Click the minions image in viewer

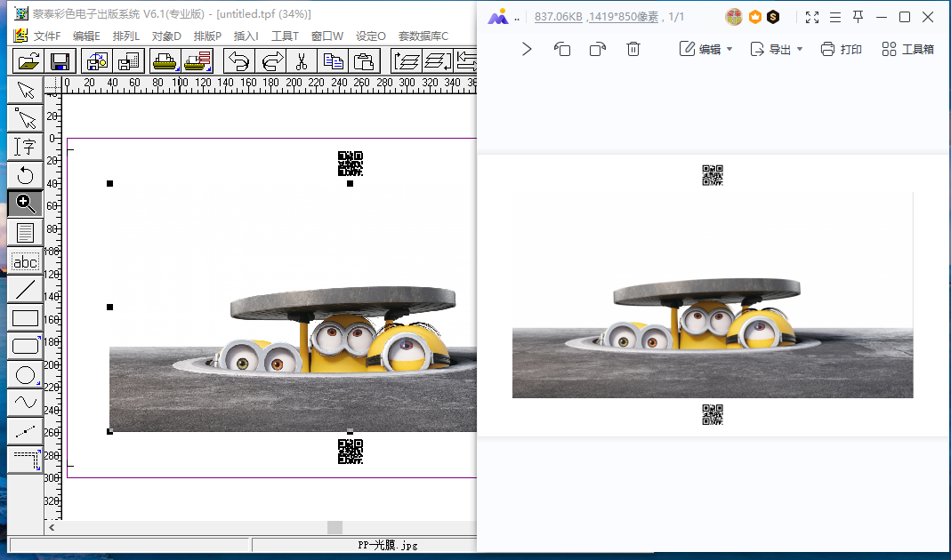[713, 295]
